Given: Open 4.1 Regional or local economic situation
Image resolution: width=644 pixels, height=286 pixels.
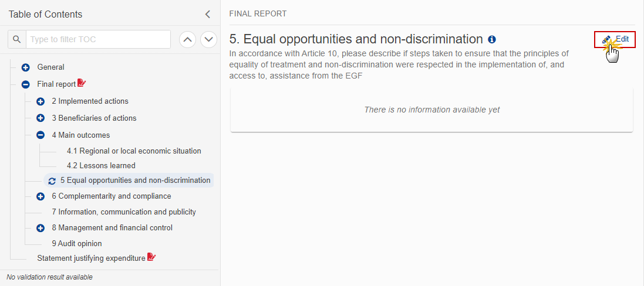Looking at the screenshot, I should click(134, 151).
